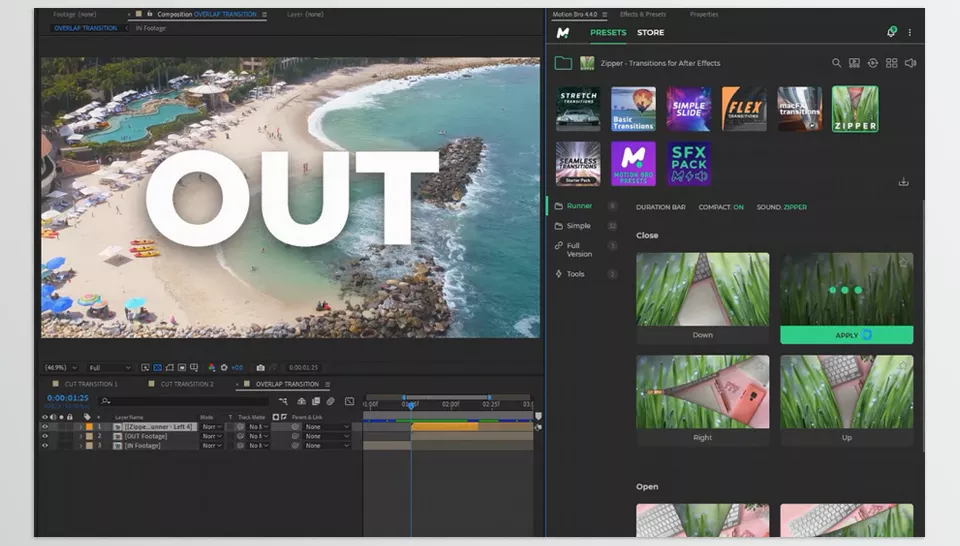Click orange label color swatch of layer 1
Screen dimensions: 960x546
89,427
